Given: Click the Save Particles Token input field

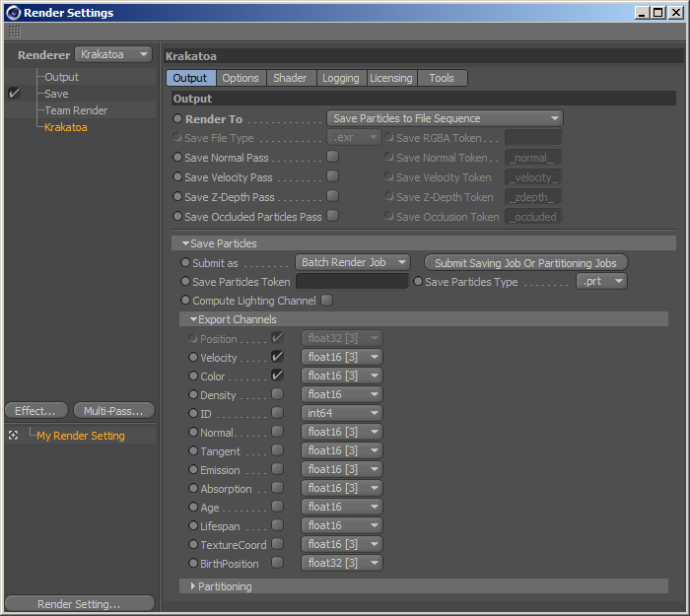Looking at the screenshot, I should click(x=352, y=281).
